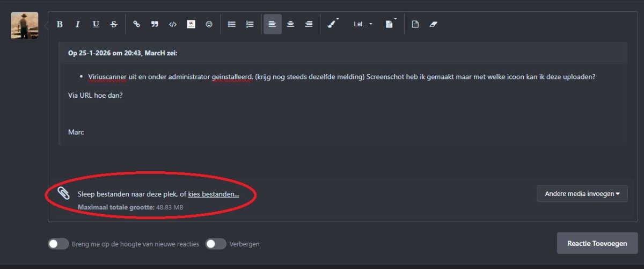Center align the text
This screenshot has width=644, height=269.
click(290, 24)
